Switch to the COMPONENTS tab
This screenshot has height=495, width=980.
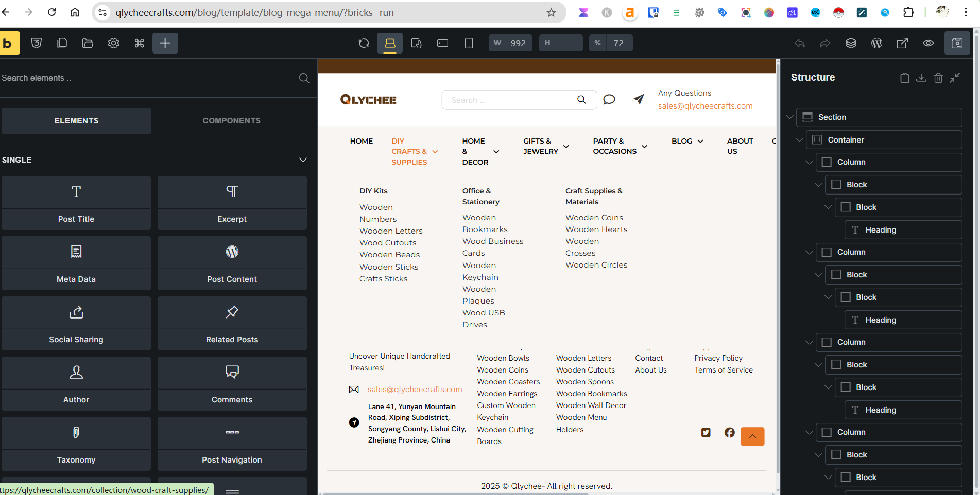tap(231, 121)
